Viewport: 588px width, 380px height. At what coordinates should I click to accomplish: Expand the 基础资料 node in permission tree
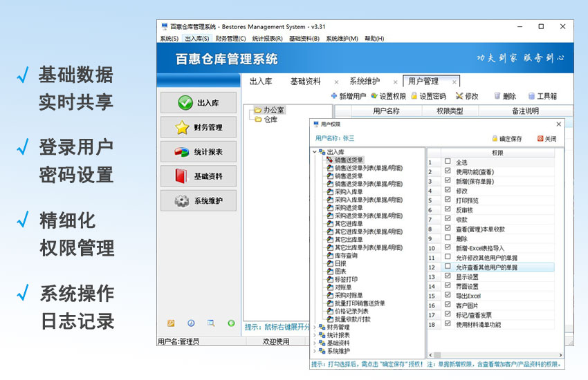click(314, 343)
